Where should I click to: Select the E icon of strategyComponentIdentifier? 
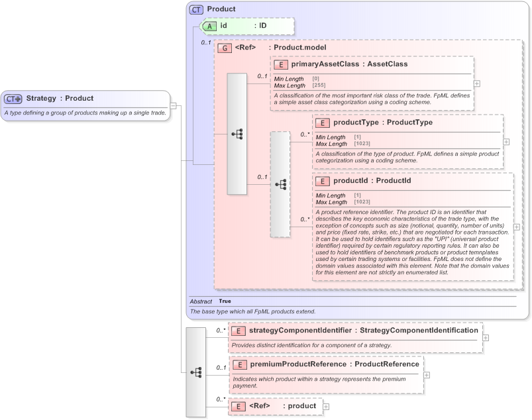pyautogui.click(x=239, y=330)
